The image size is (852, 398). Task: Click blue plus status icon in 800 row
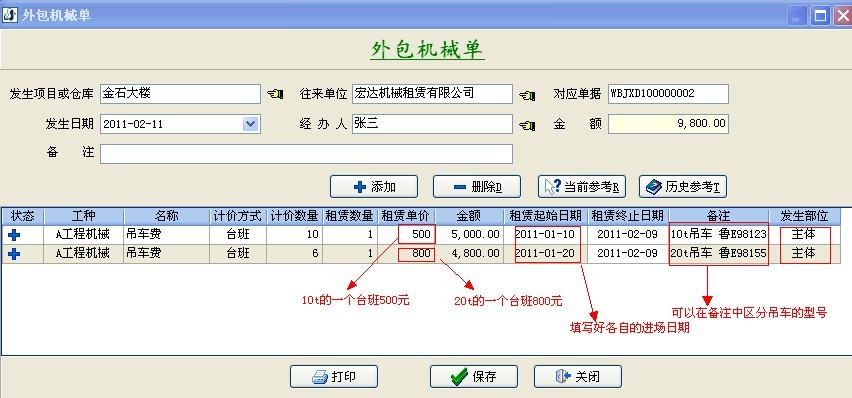[15, 253]
